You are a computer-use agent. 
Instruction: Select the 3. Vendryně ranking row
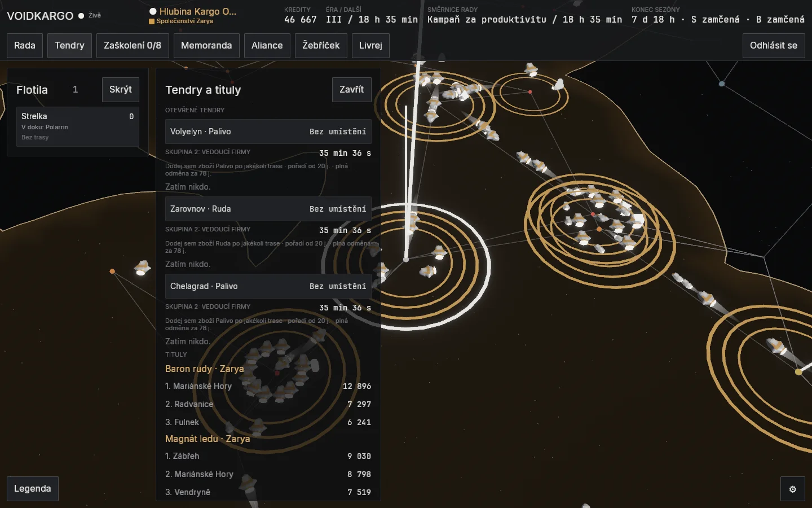tap(268, 492)
